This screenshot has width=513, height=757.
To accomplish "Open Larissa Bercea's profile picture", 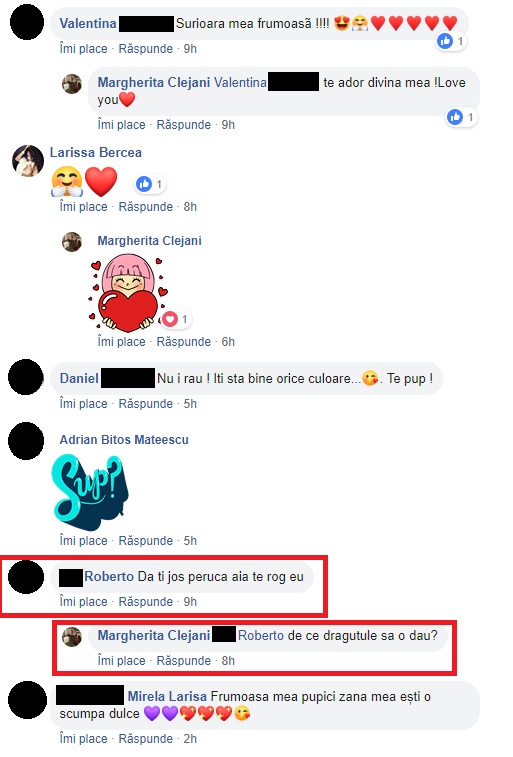I will pos(28,161).
